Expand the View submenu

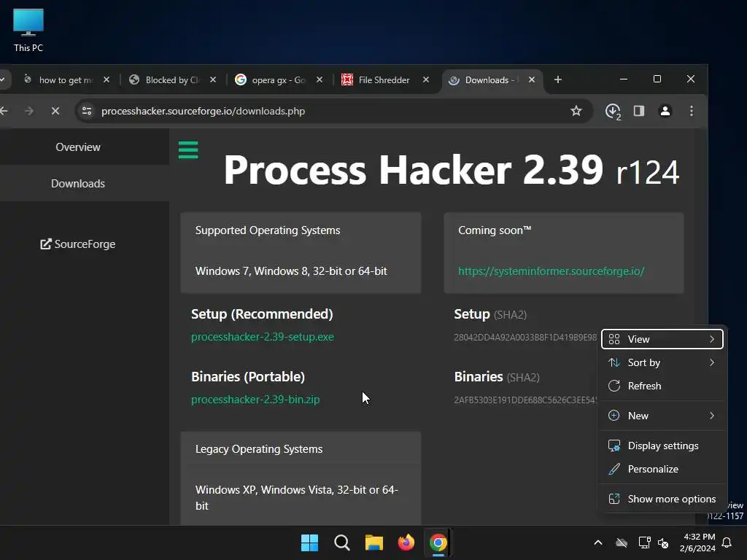click(x=662, y=339)
